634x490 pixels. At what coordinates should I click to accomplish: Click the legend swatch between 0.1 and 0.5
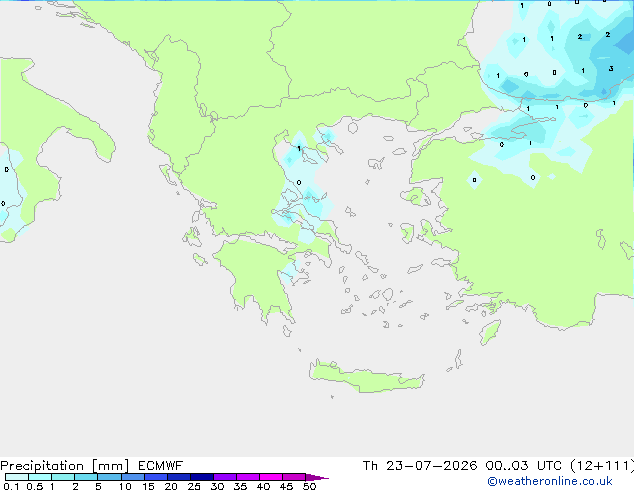17,477
